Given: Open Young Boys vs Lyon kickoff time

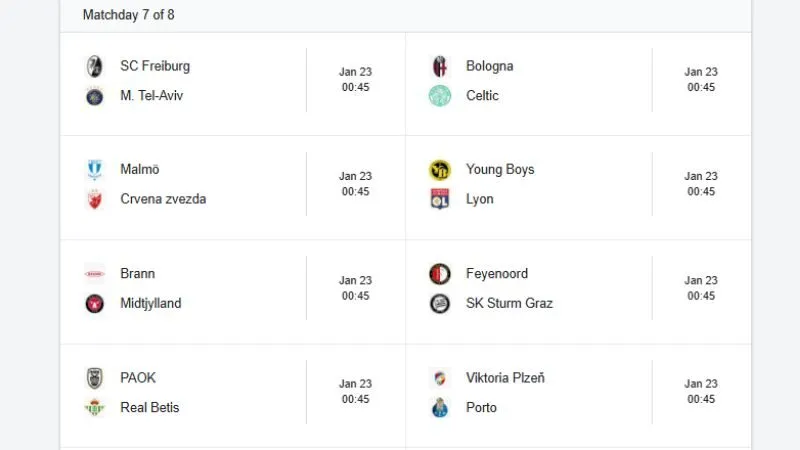Looking at the screenshot, I should (x=700, y=184).
